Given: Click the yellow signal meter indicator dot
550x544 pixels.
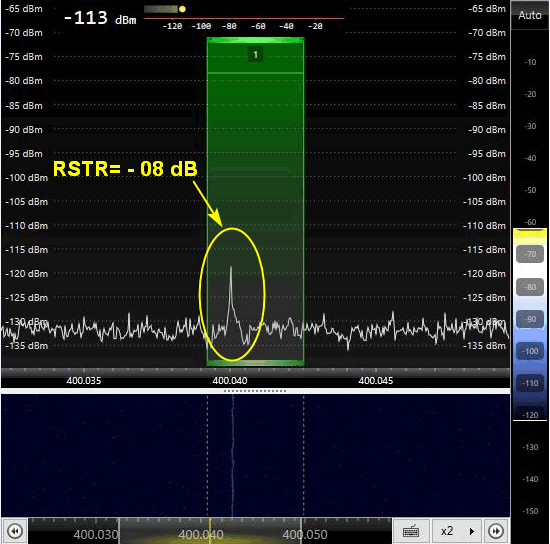Looking at the screenshot, I should coord(182,9).
